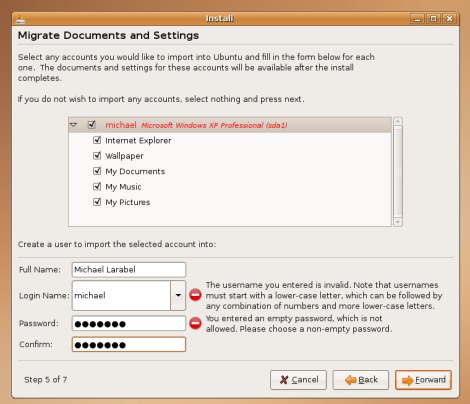Uncheck the My Music checkbox

(x=97, y=186)
